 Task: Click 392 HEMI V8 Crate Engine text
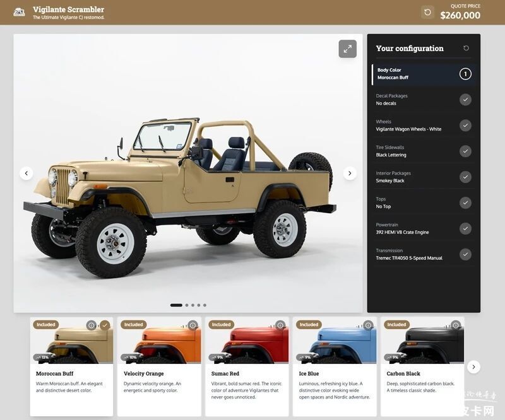pos(402,232)
